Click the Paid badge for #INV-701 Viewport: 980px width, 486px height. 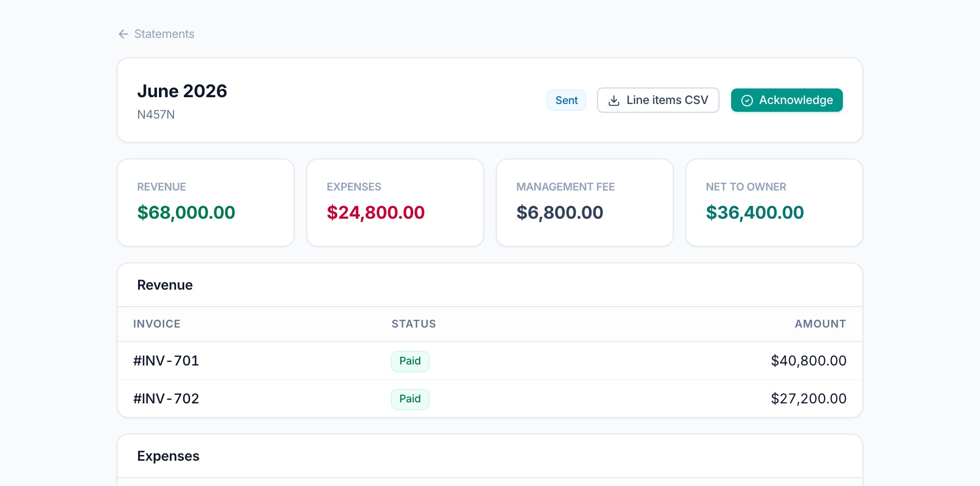[410, 361]
